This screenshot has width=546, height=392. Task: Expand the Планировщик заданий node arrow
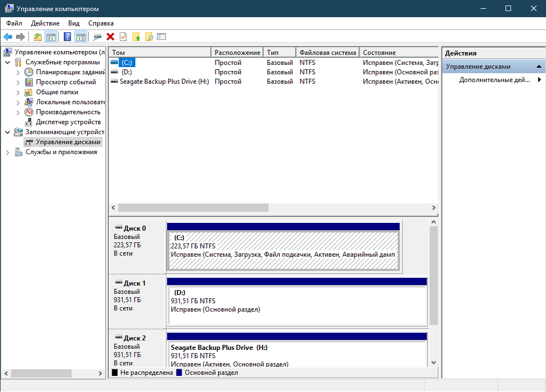click(x=18, y=73)
